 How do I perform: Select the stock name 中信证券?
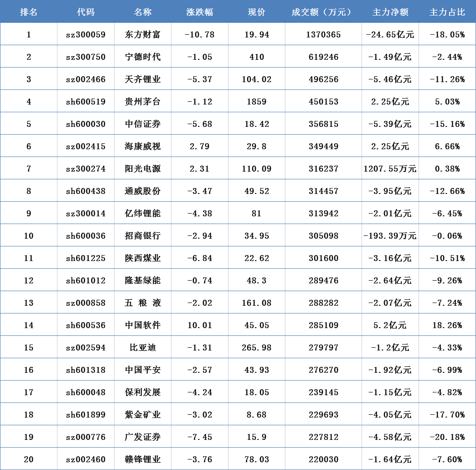(143, 124)
